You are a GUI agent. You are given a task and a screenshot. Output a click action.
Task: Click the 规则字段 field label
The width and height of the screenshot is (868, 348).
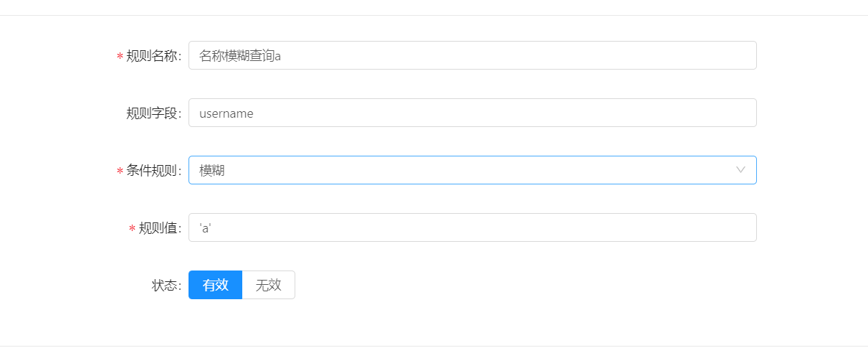pos(151,113)
